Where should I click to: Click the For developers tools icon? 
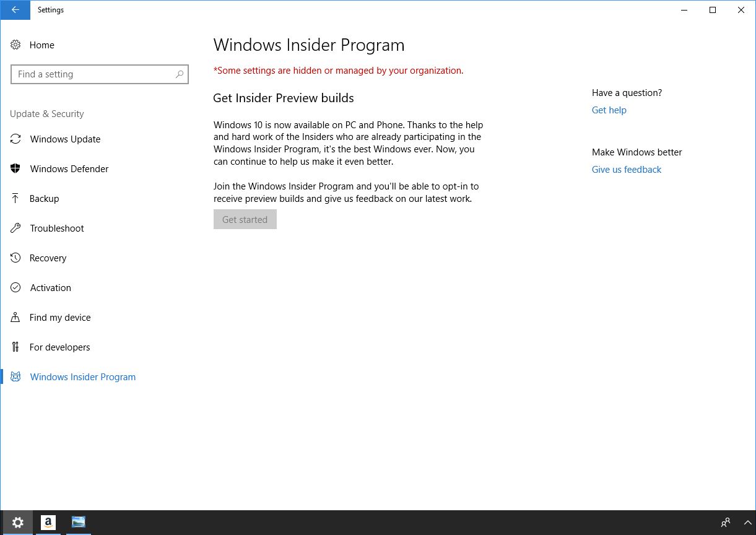tap(15, 347)
